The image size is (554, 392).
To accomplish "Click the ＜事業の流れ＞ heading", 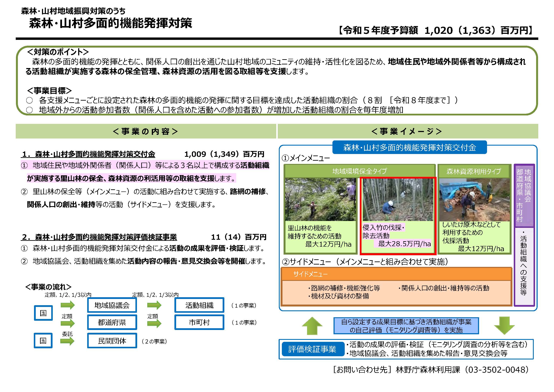I will tap(48, 287).
